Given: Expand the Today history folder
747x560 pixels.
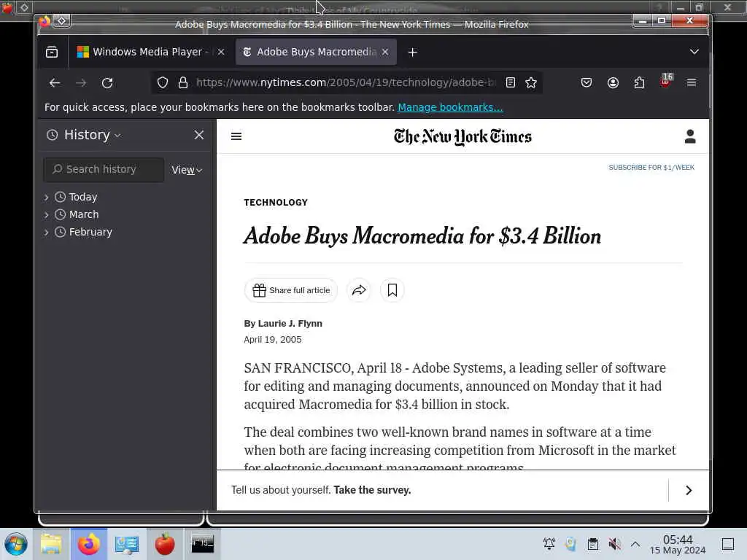Looking at the screenshot, I should click(x=46, y=197).
